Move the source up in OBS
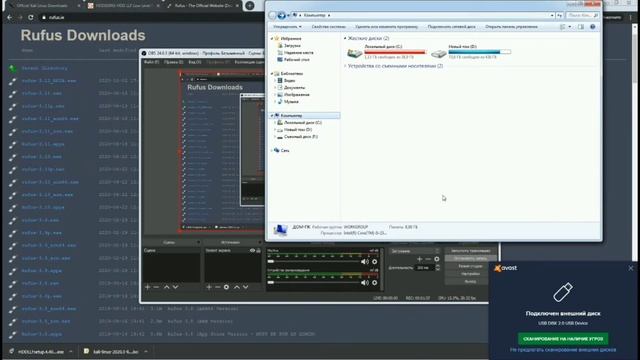 pyautogui.click(x=237, y=287)
